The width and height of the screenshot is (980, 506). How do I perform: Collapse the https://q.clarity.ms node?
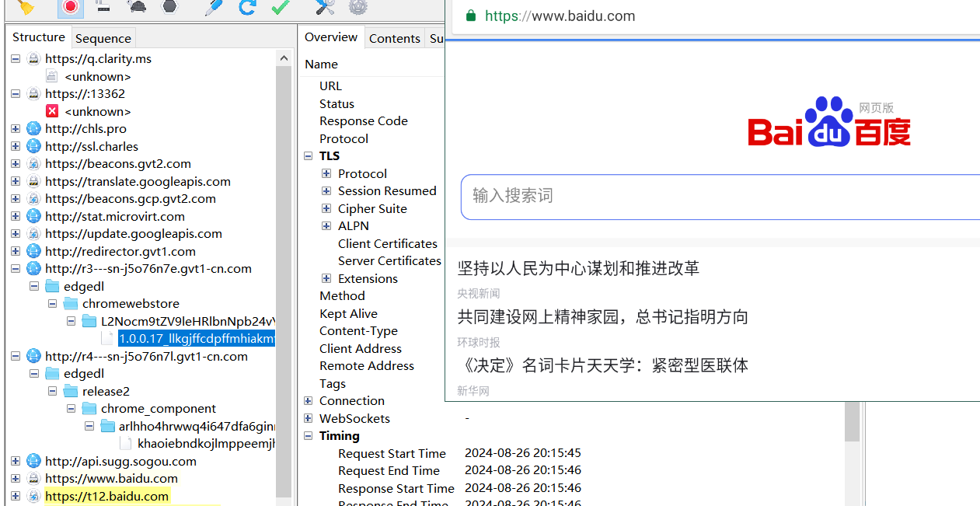(x=16, y=59)
